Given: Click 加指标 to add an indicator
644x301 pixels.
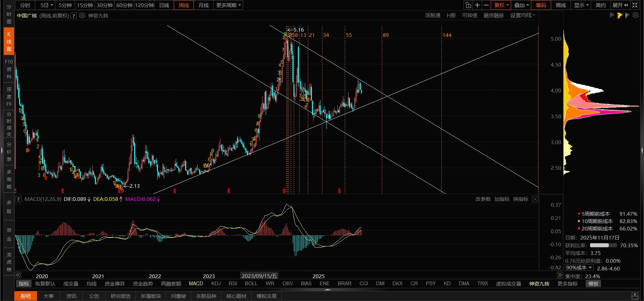Looking at the screenshot, I should [x=502, y=199].
